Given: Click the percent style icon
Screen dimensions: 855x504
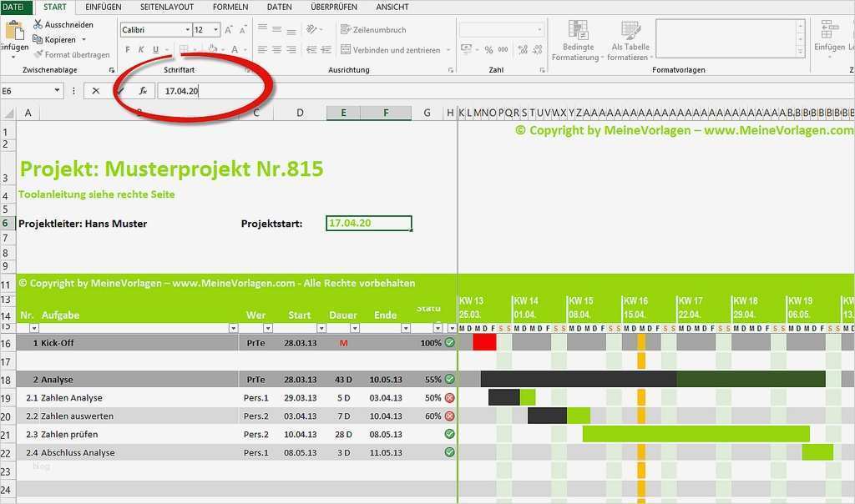Looking at the screenshot, I should pyautogui.click(x=488, y=49).
